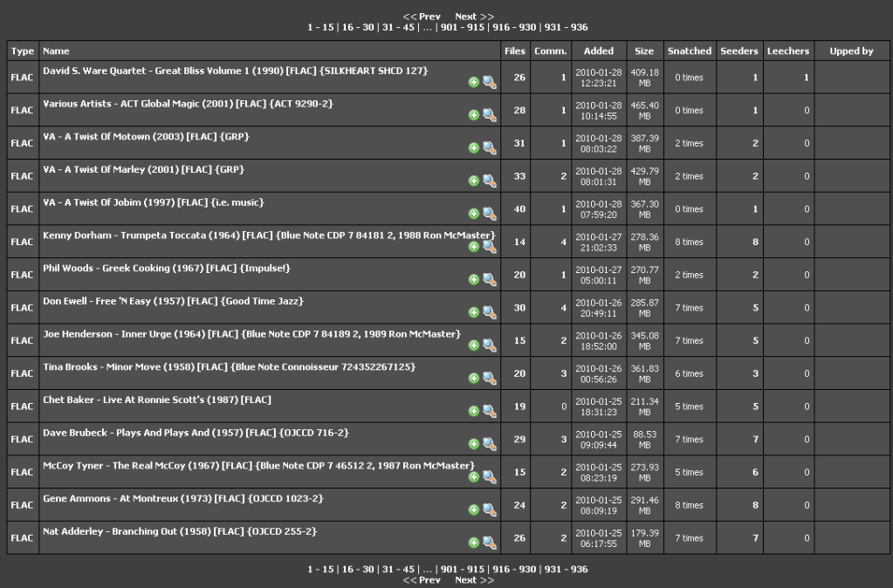The width and height of the screenshot is (893, 588).
Task: Open Various Artists ACT Global Magic torrent
Action: [x=188, y=104]
